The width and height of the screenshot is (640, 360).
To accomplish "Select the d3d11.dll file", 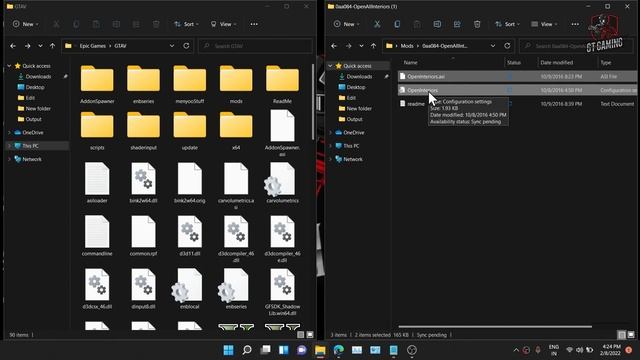I will pos(190,236).
